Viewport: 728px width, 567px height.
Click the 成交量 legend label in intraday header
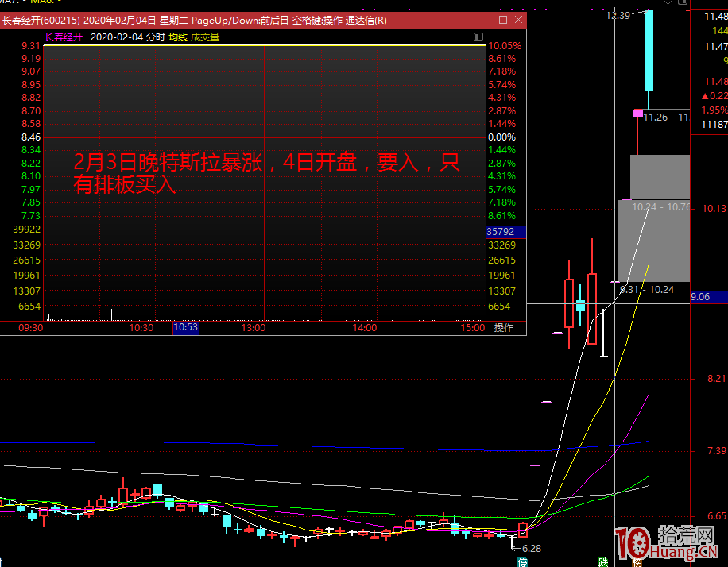205,37
